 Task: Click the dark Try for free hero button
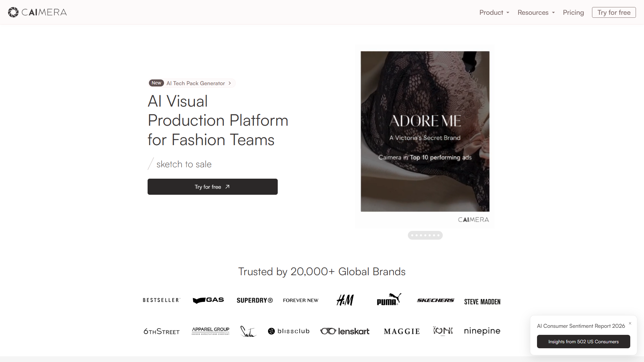[213, 187]
